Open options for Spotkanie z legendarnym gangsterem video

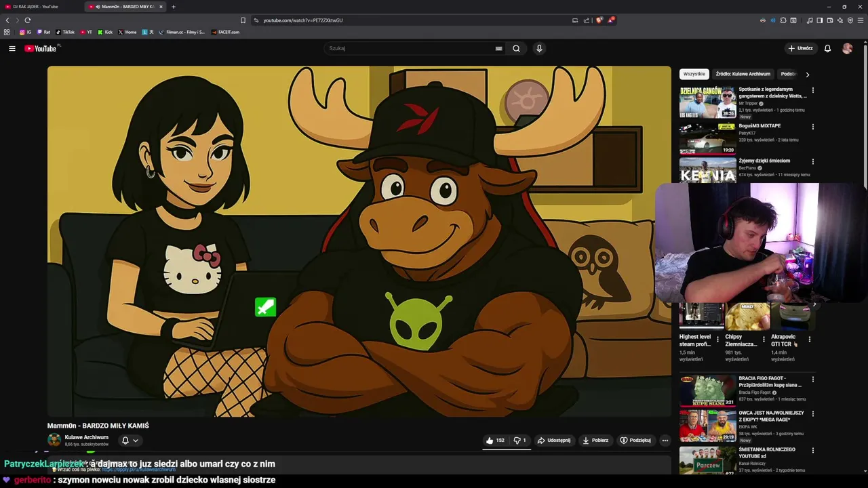coord(812,90)
